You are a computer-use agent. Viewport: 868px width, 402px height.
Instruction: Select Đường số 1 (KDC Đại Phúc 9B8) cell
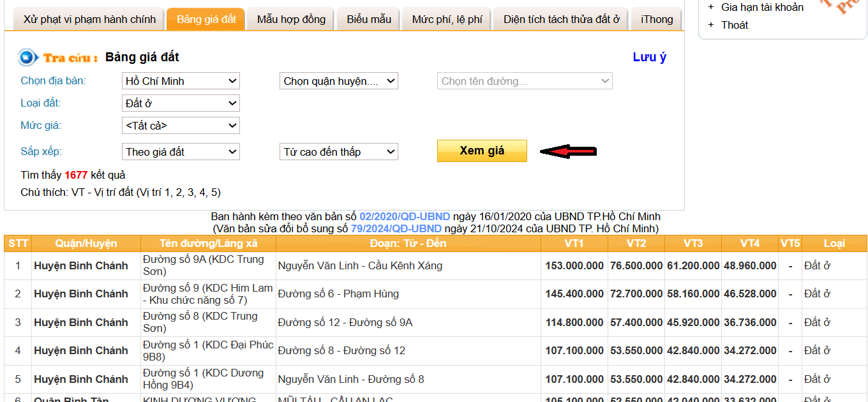208,350
